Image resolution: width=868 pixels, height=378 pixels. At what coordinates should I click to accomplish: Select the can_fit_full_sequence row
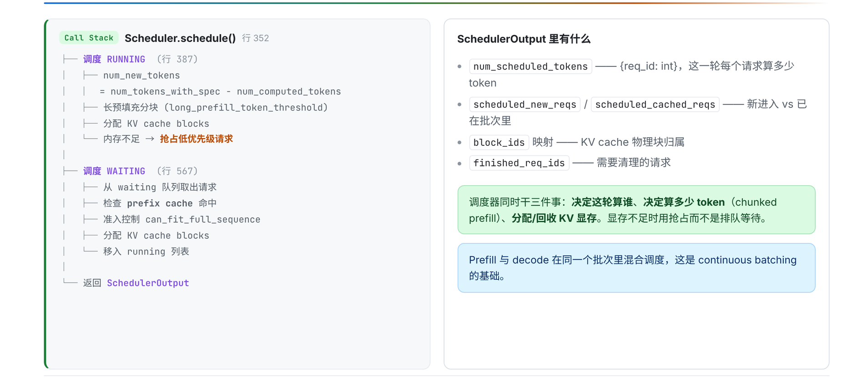tap(182, 219)
